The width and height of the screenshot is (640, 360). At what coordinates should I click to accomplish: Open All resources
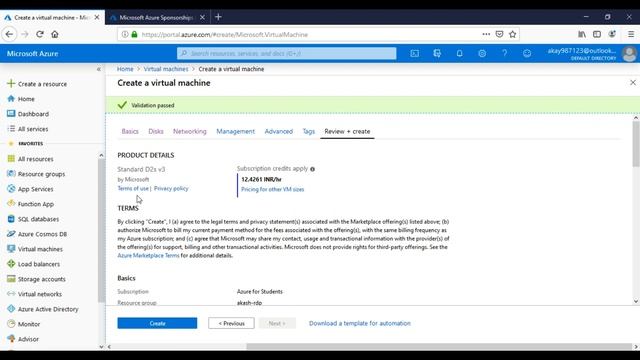tap(31, 159)
